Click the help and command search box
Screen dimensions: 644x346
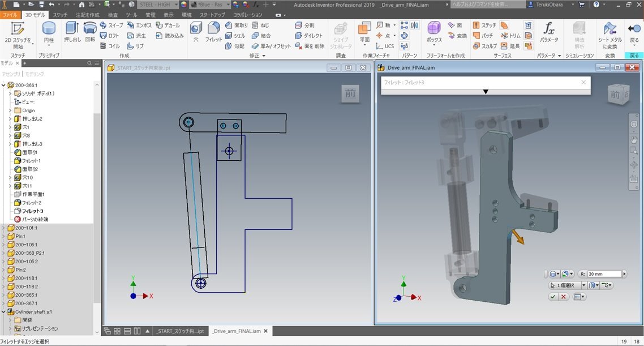point(487,5)
